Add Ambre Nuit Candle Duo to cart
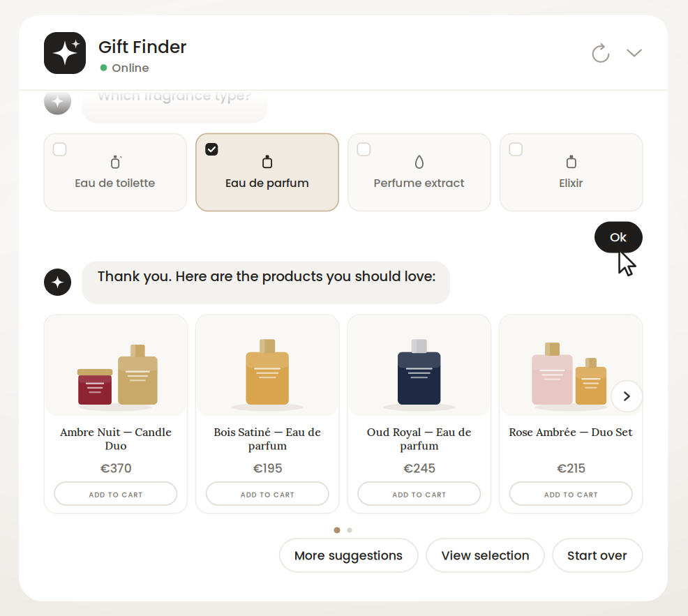 tap(115, 494)
